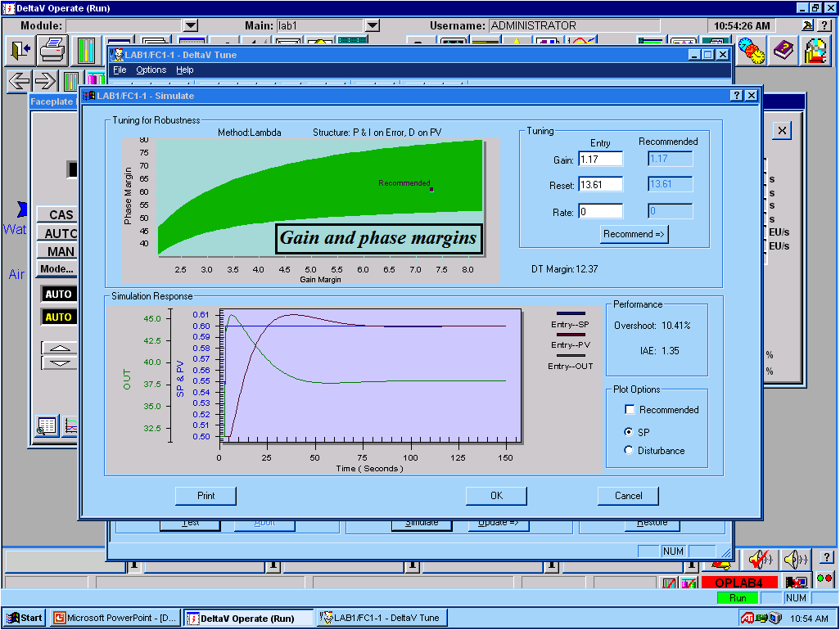Image resolution: width=840 pixels, height=630 pixels.
Task: Click DeltaV Operate (Run) taskbar item
Action: pos(248,618)
